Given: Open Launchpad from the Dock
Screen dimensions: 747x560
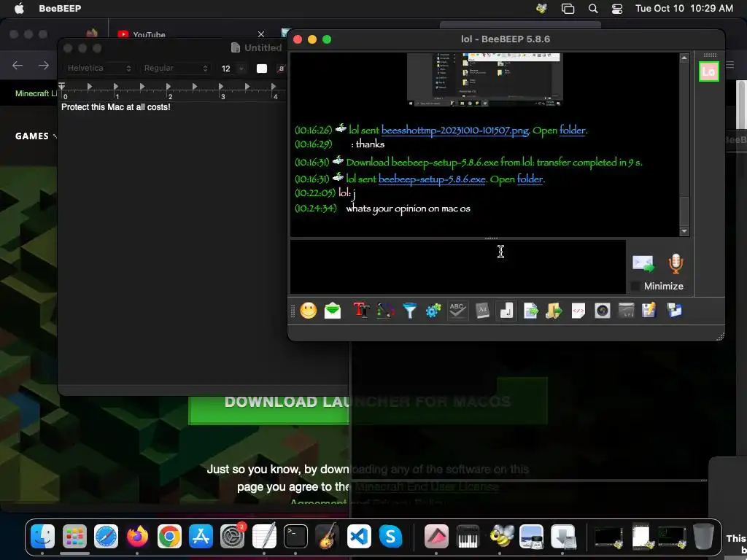Looking at the screenshot, I should pos(74,537).
